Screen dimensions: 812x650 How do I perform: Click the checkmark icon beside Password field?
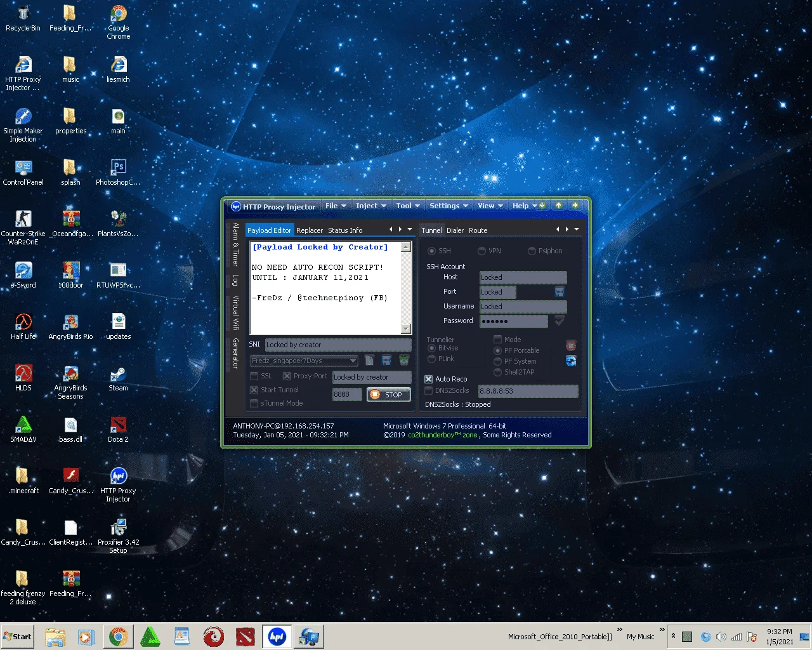(x=560, y=321)
